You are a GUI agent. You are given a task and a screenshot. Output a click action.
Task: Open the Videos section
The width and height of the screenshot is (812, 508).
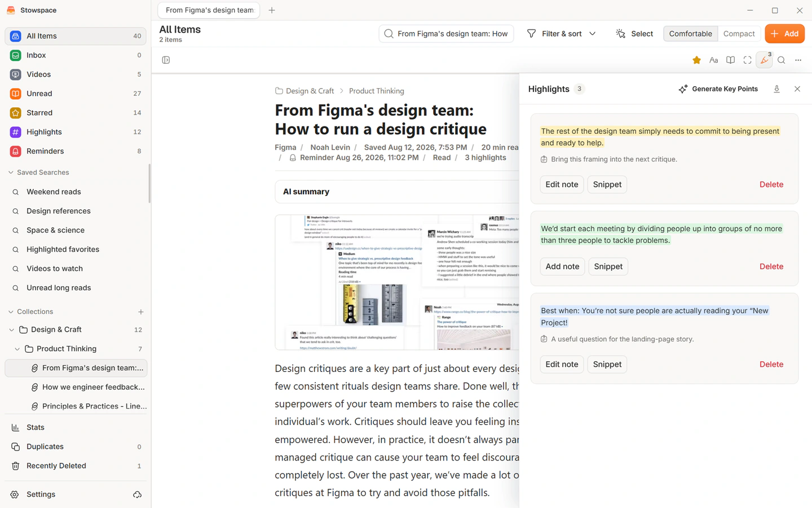(76, 74)
